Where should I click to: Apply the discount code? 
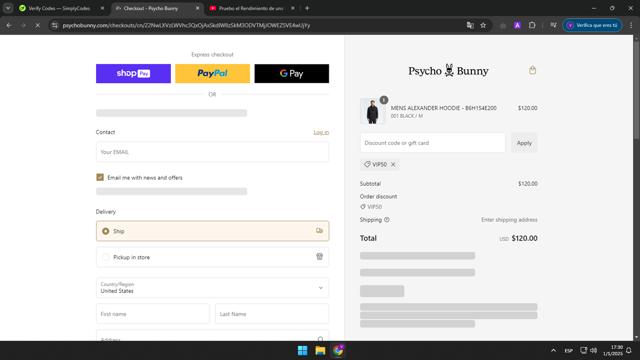(x=524, y=143)
